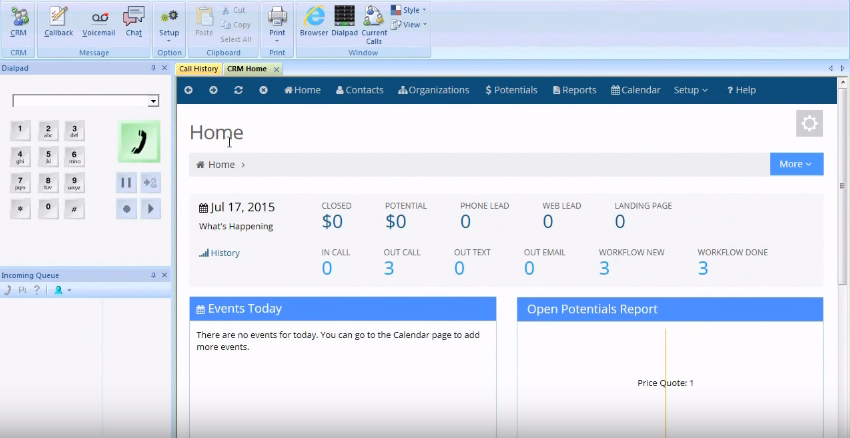The width and height of the screenshot is (850, 438).
Task: Click the settings gear on Home page
Action: tap(809, 124)
